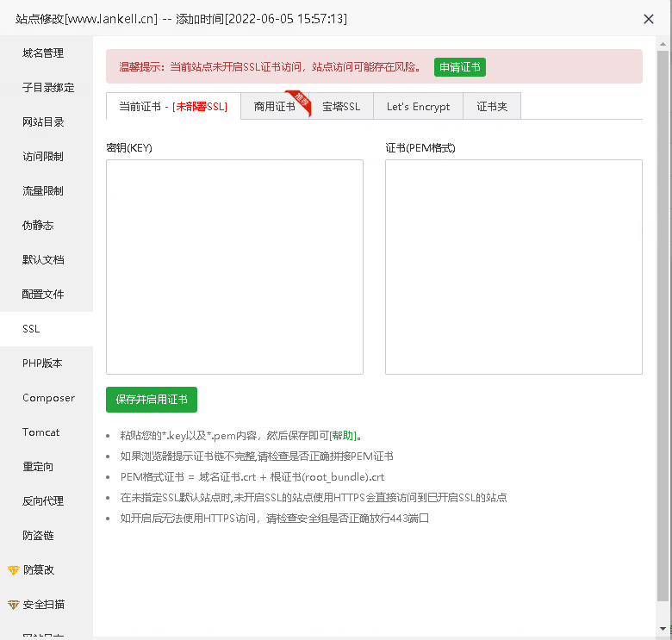Open 子目录绑定 sidebar item
Screen dimensions: 672x640
point(48,88)
